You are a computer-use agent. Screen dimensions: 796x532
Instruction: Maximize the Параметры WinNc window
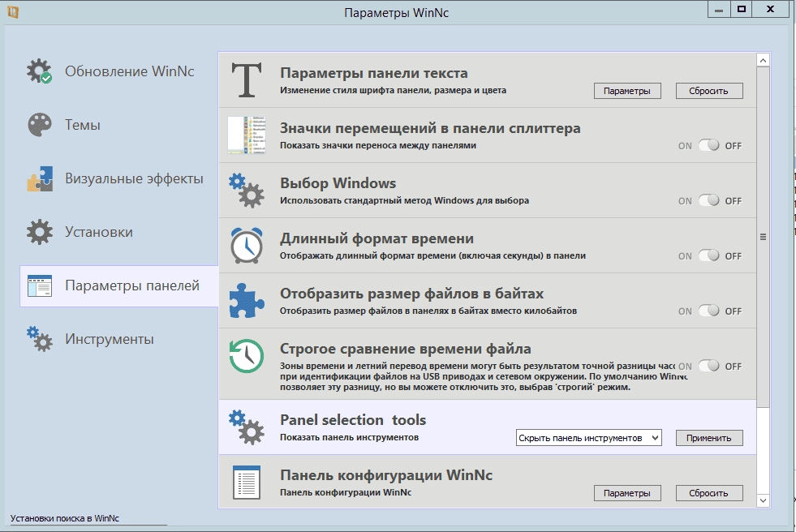742,10
